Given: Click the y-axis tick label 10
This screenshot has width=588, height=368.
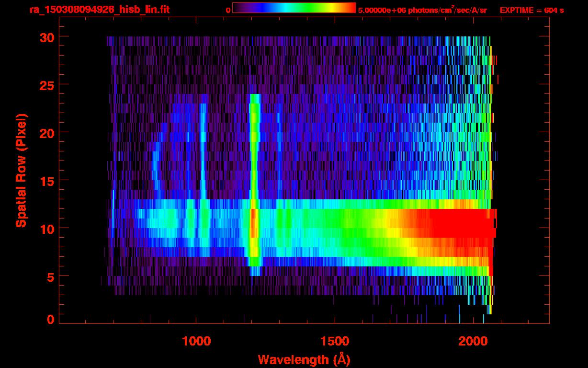Looking at the screenshot, I should 47,229.
